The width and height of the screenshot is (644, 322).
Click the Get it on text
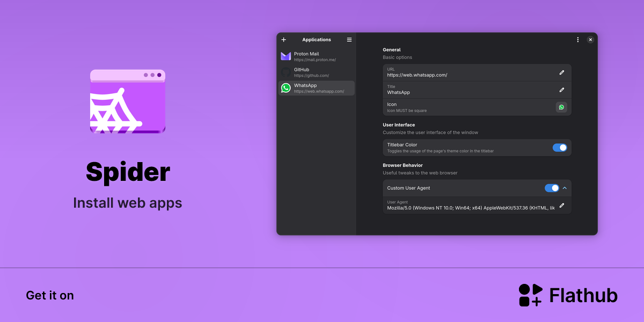(50, 295)
